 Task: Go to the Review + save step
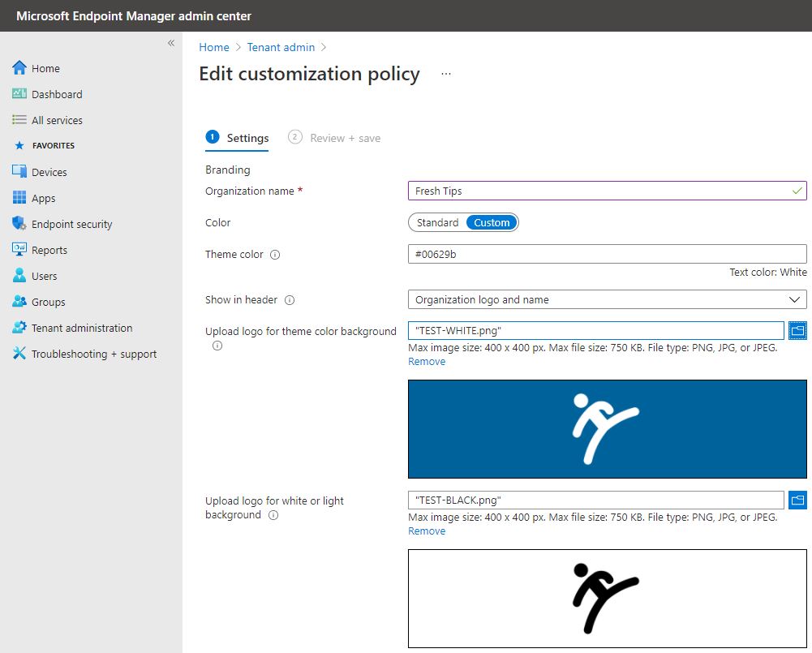tap(334, 138)
